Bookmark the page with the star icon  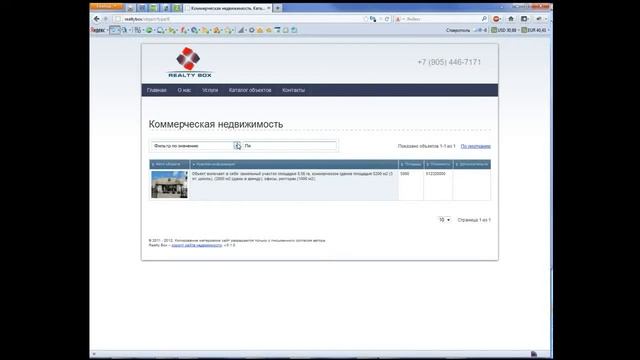366,19
